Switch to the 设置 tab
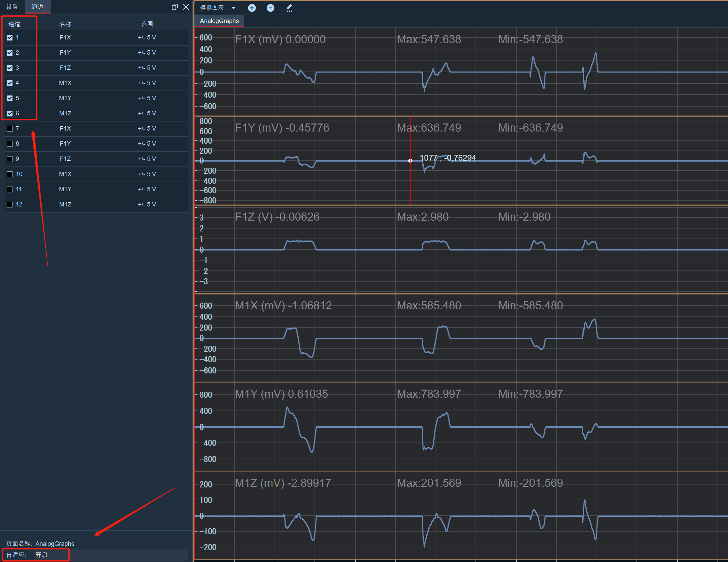728x562 pixels. pyautogui.click(x=12, y=7)
